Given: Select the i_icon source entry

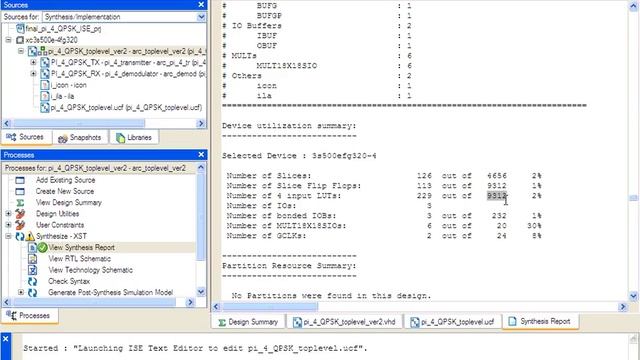Looking at the screenshot, I should [69, 85].
